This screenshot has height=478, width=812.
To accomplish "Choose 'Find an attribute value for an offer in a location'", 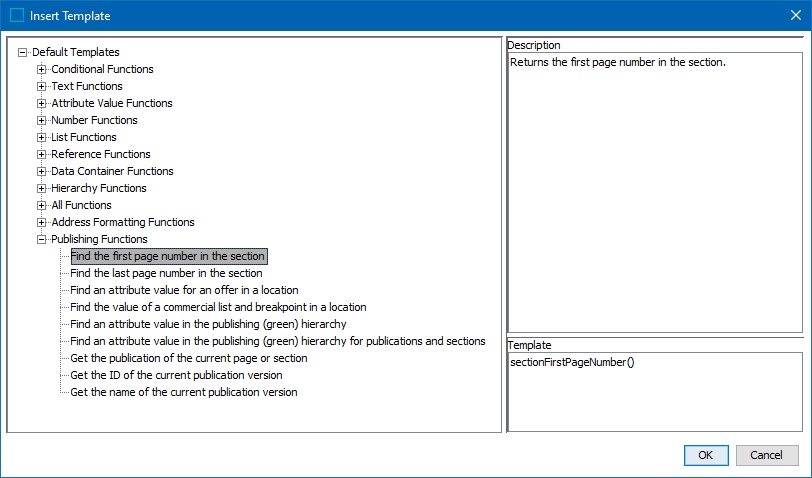I will 184,291.
